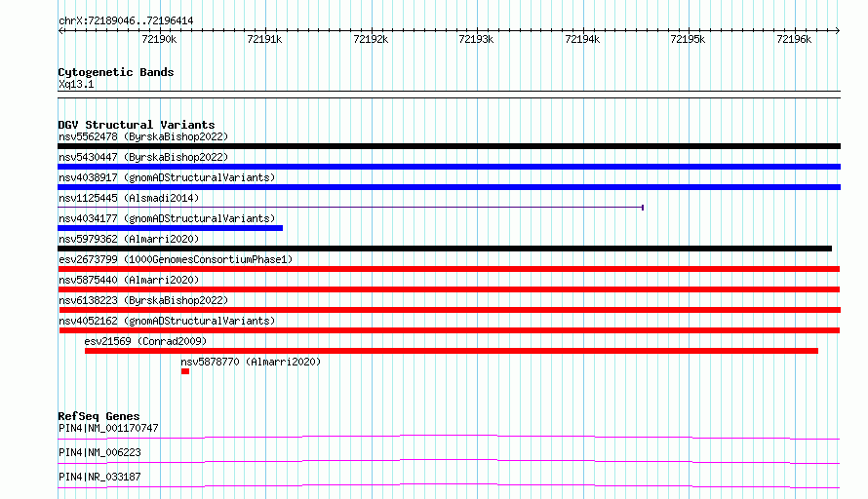Image resolution: width=868 pixels, height=499 pixels.
Task: Click the 72193k ruler mark
Action: (x=476, y=39)
